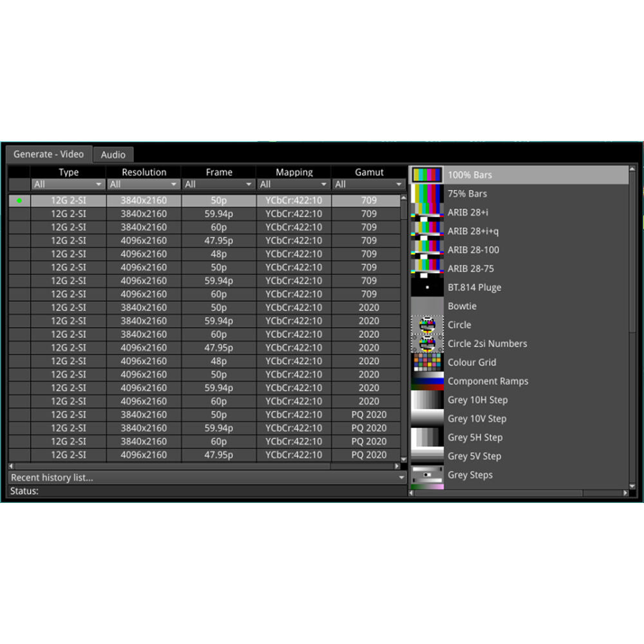Pick the ARIB 28-75 pattern icon
The width and height of the screenshot is (644, 644).
click(x=427, y=269)
